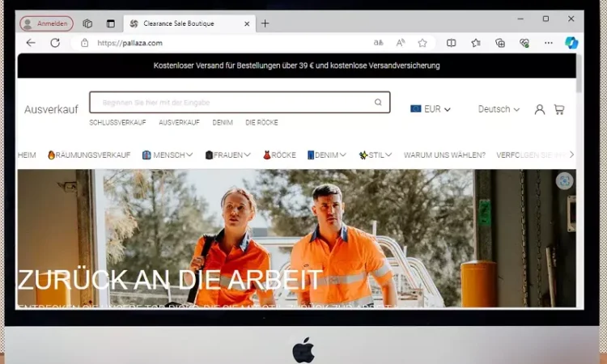The image size is (607, 364).
Task: Go back to previous page
Action: tap(31, 43)
